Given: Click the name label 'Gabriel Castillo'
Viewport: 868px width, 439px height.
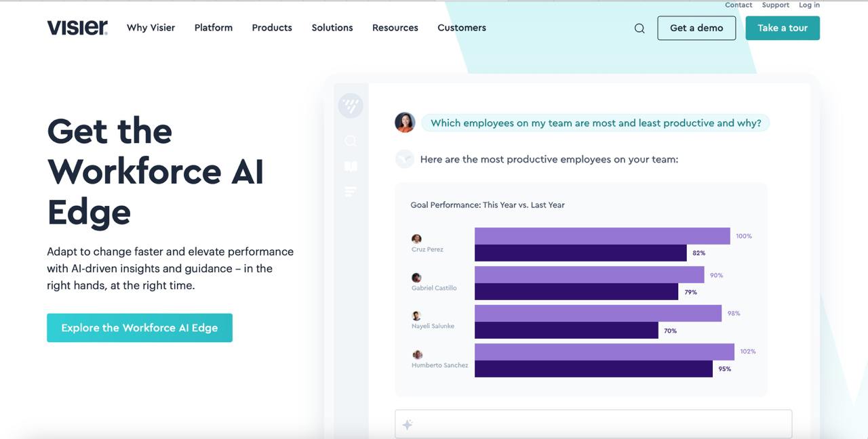Looking at the screenshot, I should pos(434,288).
